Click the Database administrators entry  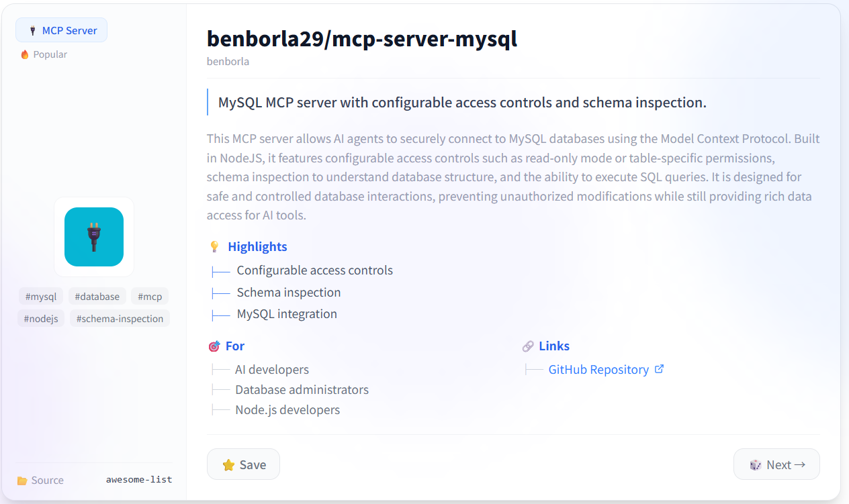click(302, 390)
